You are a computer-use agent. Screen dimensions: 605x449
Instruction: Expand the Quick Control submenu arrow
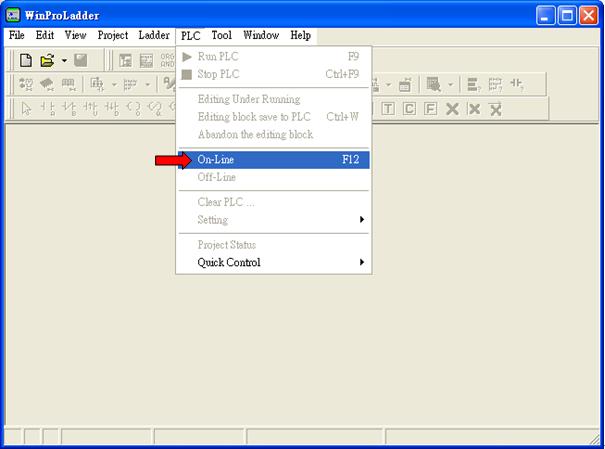tap(362, 262)
